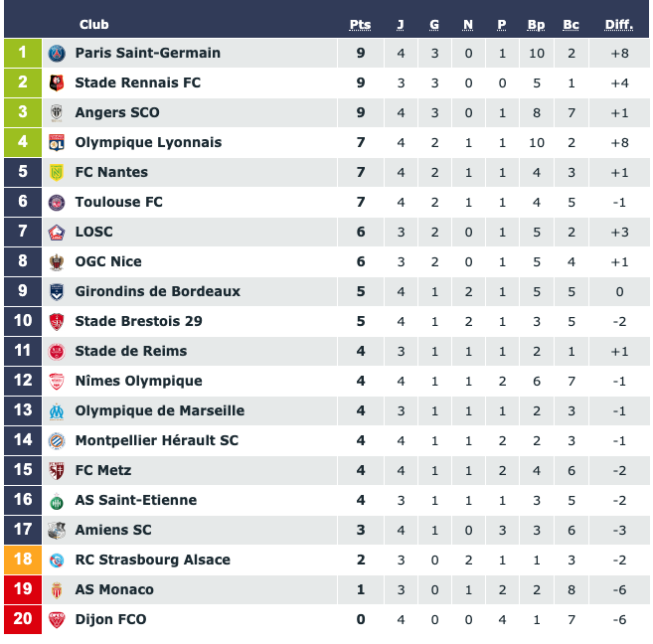Select the Bp goals-for column header
The image size is (653, 644).
(536, 25)
